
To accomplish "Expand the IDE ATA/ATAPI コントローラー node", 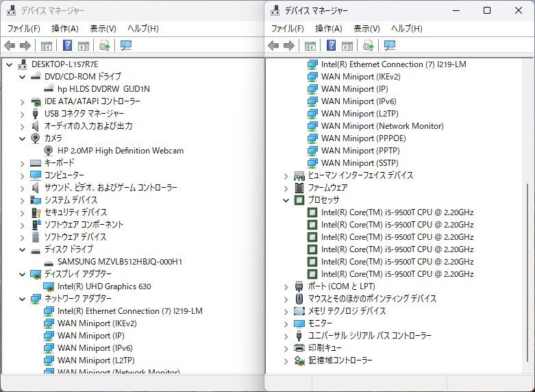I will [x=22, y=101].
